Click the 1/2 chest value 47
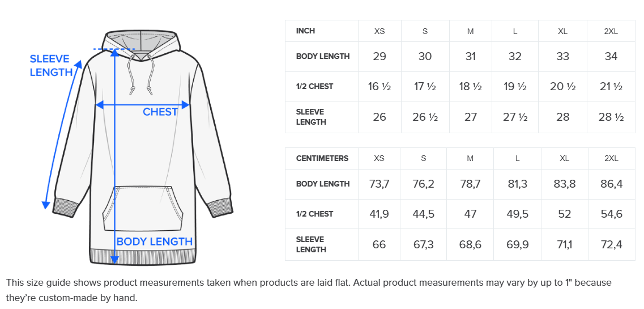The height and width of the screenshot is (309, 644). (x=470, y=214)
